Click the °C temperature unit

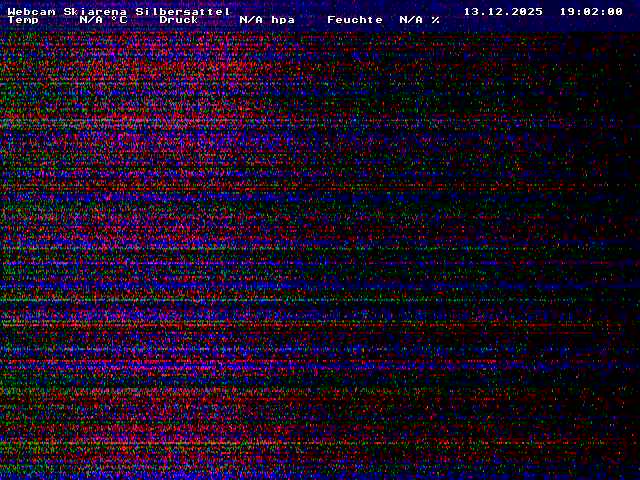(119, 20)
